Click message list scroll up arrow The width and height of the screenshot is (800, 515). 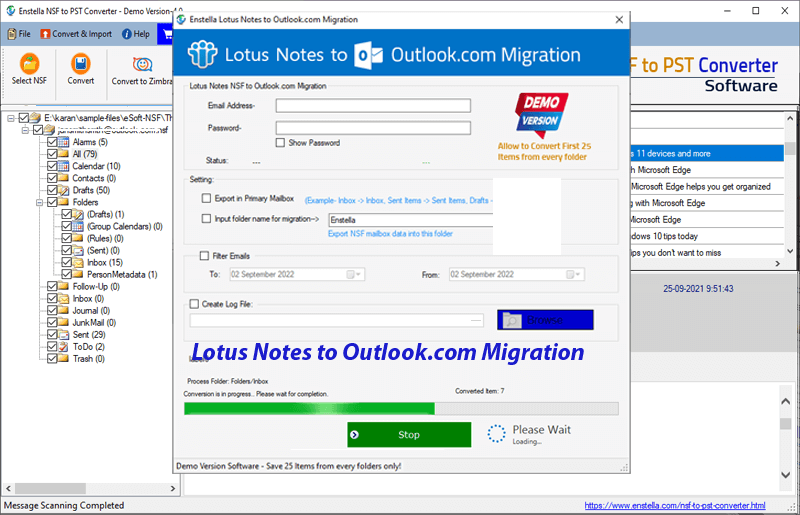tap(790, 118)
